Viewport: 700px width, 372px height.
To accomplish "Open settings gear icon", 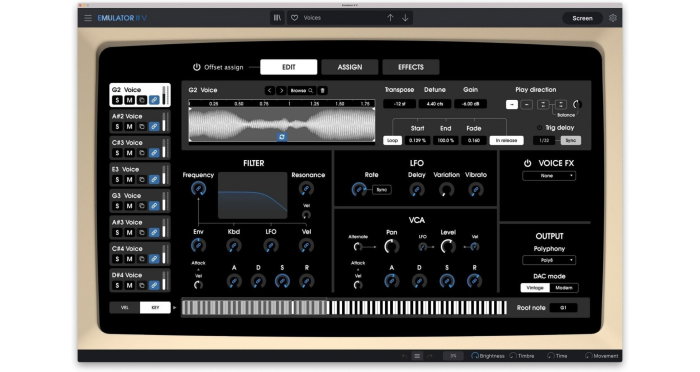I will (x=613, y=18).
